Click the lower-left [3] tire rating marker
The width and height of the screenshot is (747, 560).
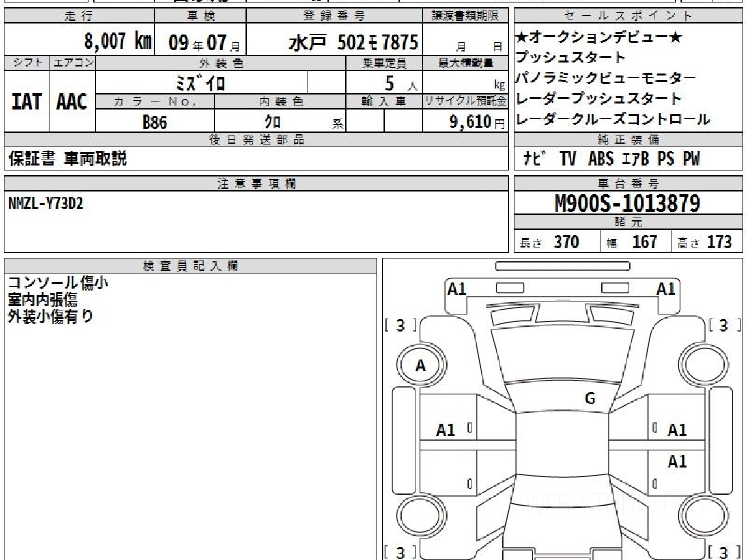400,552
